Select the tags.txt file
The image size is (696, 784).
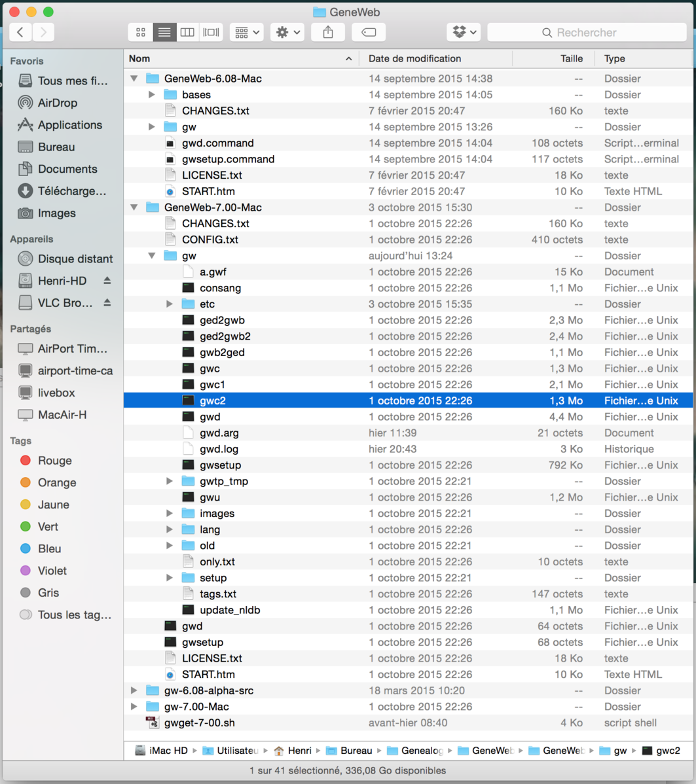click(x=409, y=594)
